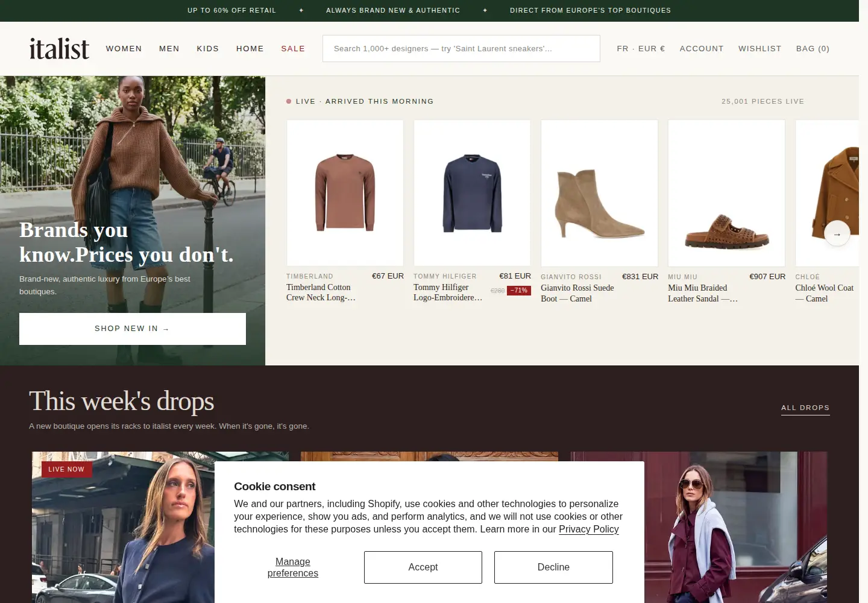Viewport: 868px width, 603px height.
Task: Decline cookies
Action: 553,567
